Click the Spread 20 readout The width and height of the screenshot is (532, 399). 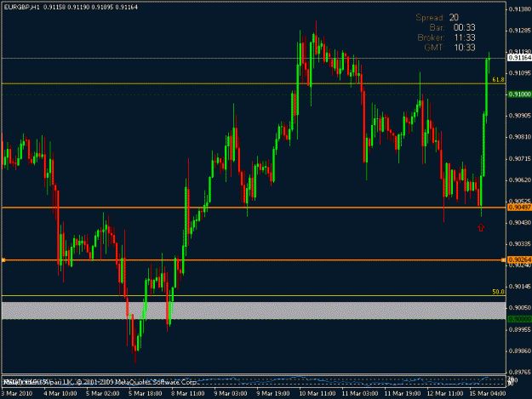coord(438,17)
